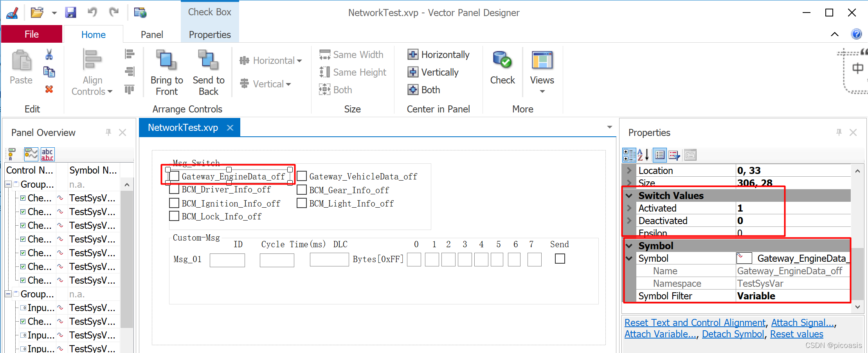Viewport: 868px width, 353px height.
Task: Pin the Panel Overview pane
Action: click(x=108, y=132)
